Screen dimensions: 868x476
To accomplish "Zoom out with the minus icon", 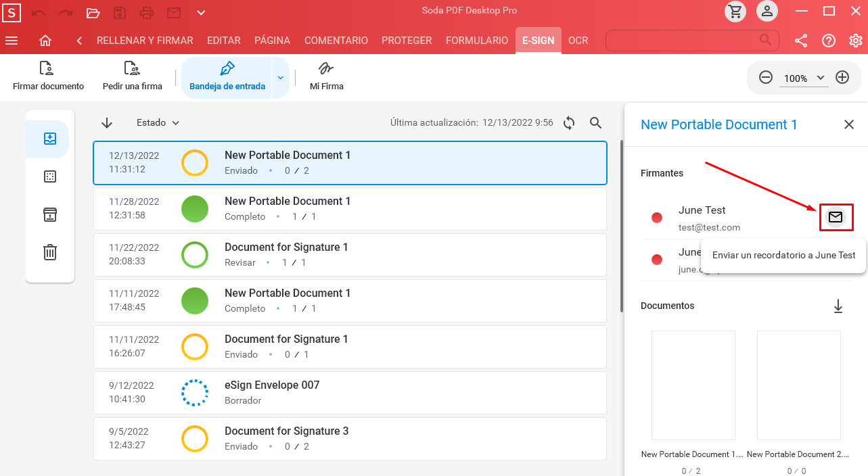I will 766,77.
